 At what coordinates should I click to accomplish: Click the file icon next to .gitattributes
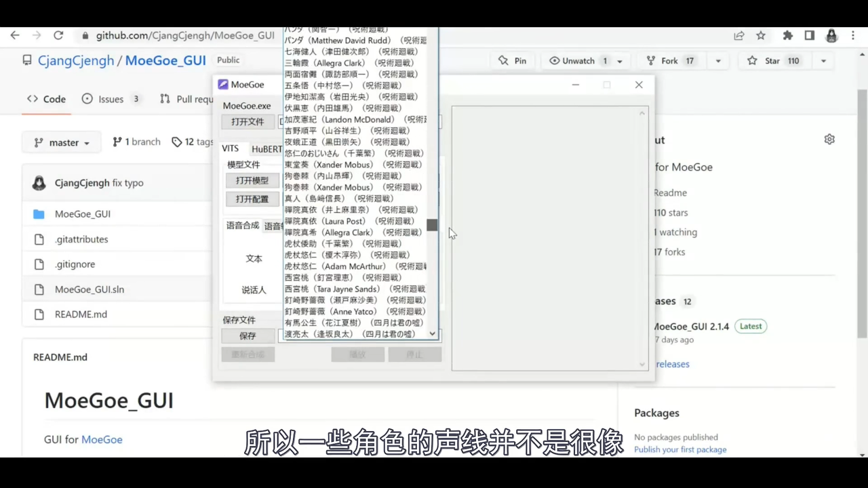[39, 239]
